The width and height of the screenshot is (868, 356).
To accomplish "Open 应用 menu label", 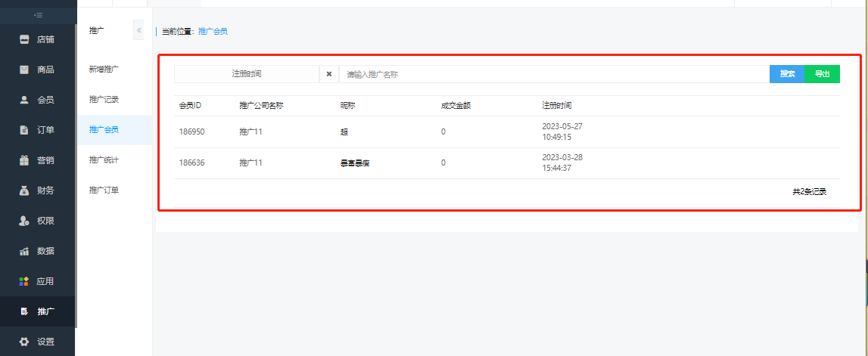I will point(45,281).
